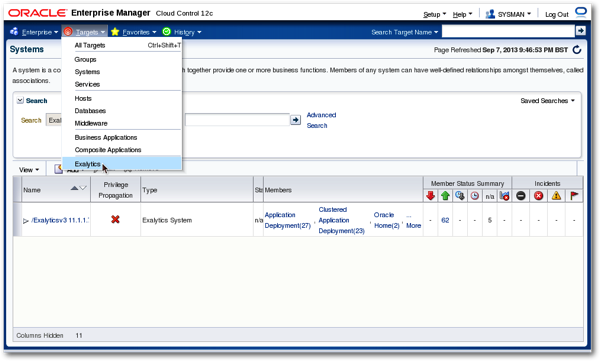Click the Privilege Propagation column header
600x361 pixels.
(x=116, y=190)
